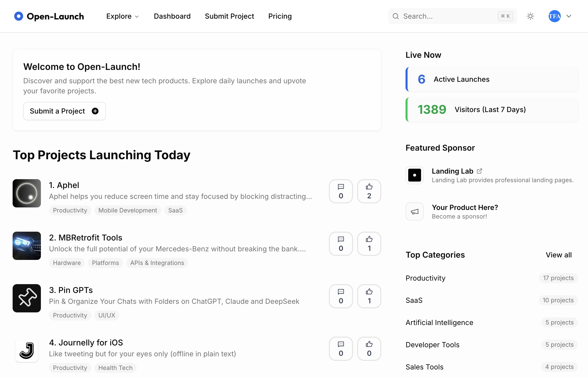Open the Landing Lab sponsor link
Screen dimensions: 588x377
453,171
